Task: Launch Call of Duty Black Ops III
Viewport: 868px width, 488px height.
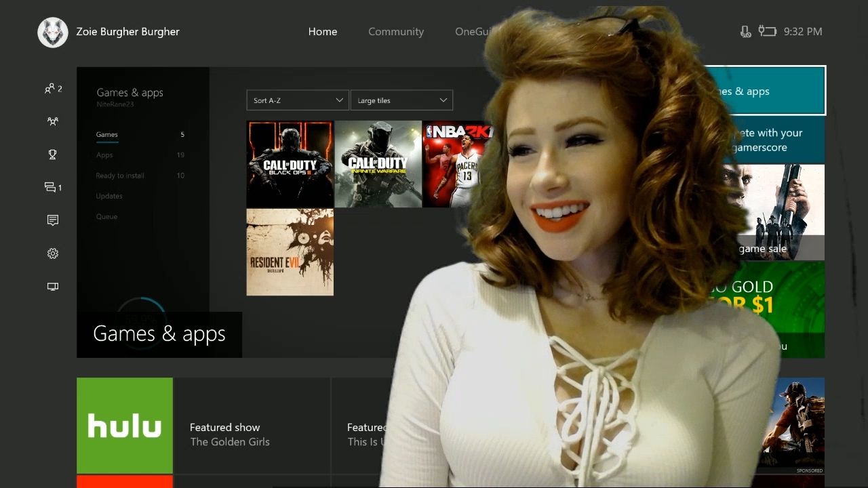Action: (290, 164)
